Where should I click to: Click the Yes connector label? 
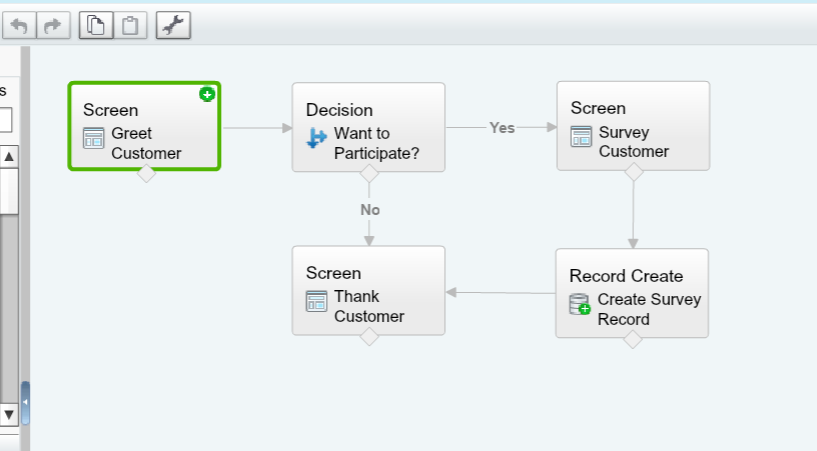(x=502, y=127)
